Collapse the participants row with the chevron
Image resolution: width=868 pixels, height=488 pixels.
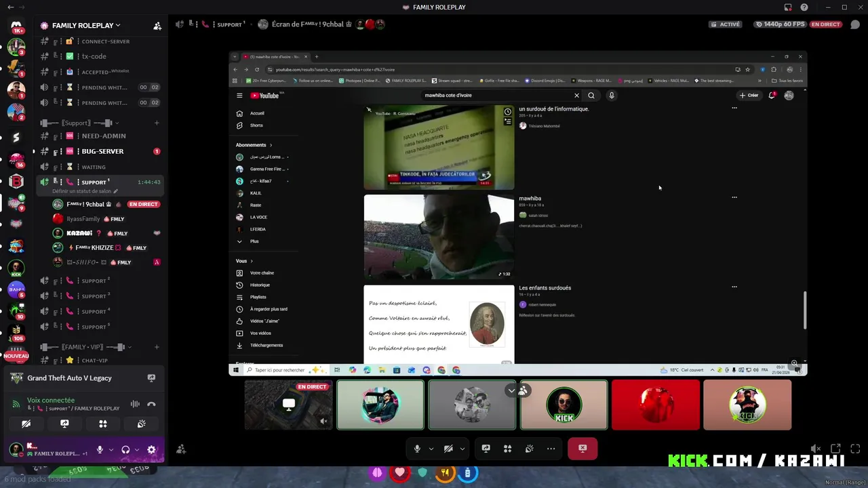click(511, 390)
